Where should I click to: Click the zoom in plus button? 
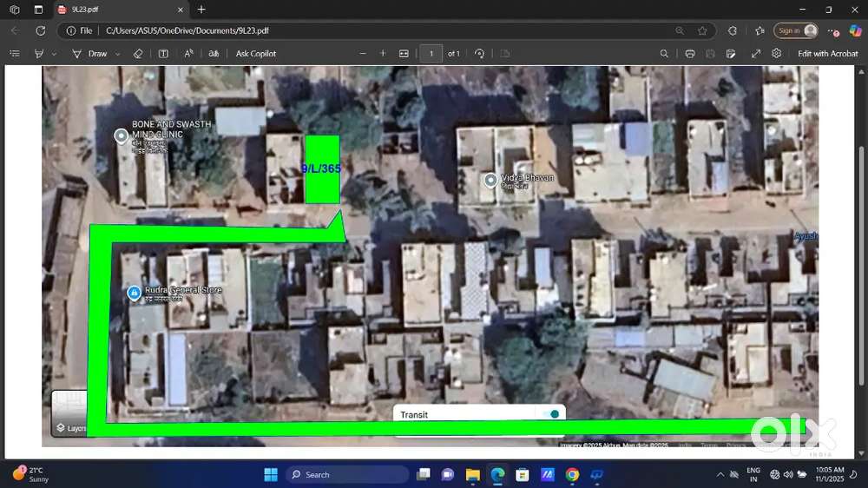click(383, 54)
